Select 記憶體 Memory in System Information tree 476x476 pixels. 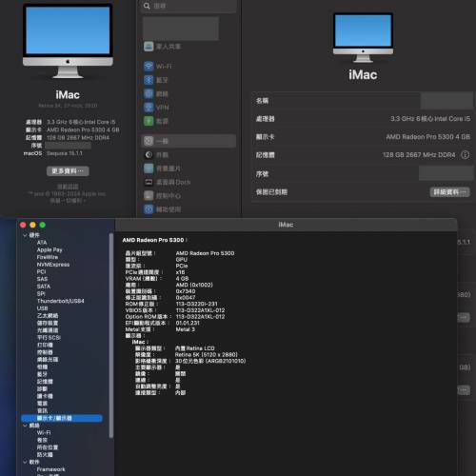45,382
